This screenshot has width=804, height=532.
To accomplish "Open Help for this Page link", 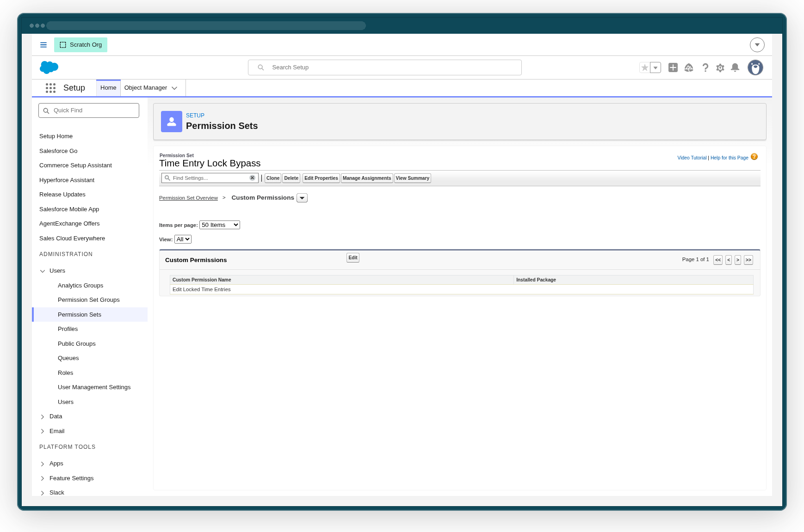I will tap(730, 158).
